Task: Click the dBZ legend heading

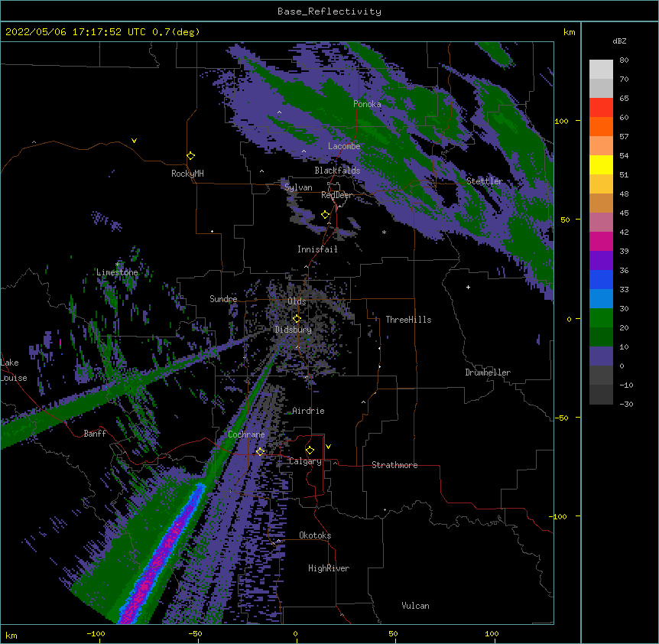Action: pos(619,41)
